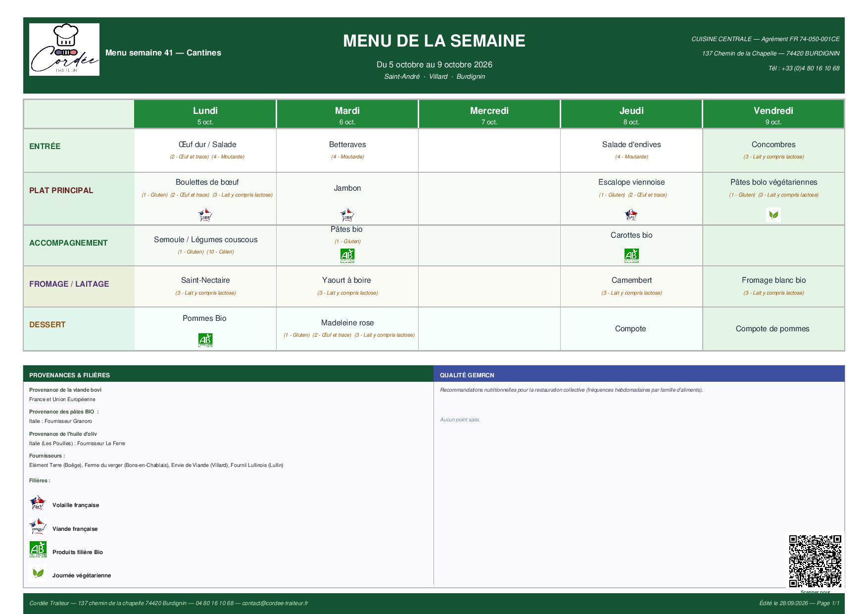Click the FROMAGE / LAITAGE row label
The width and height of the screenshot is (868, 614).
click(x=69, y=284)
